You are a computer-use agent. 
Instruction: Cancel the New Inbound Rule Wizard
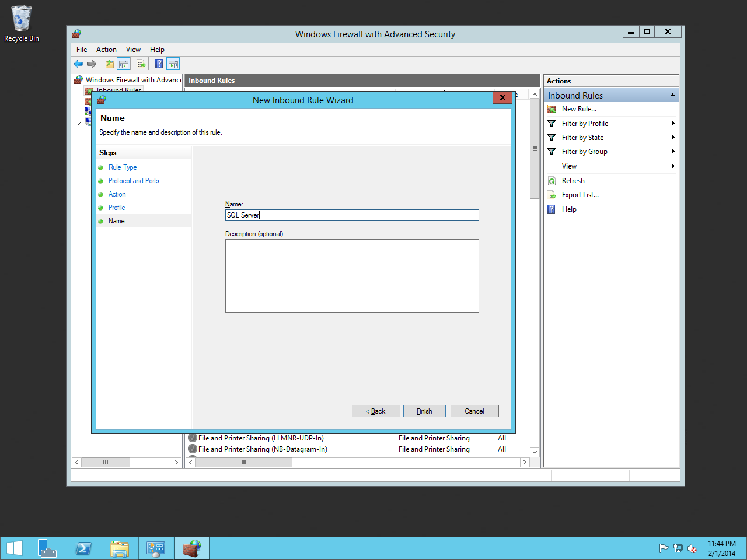tap(474, 411)
